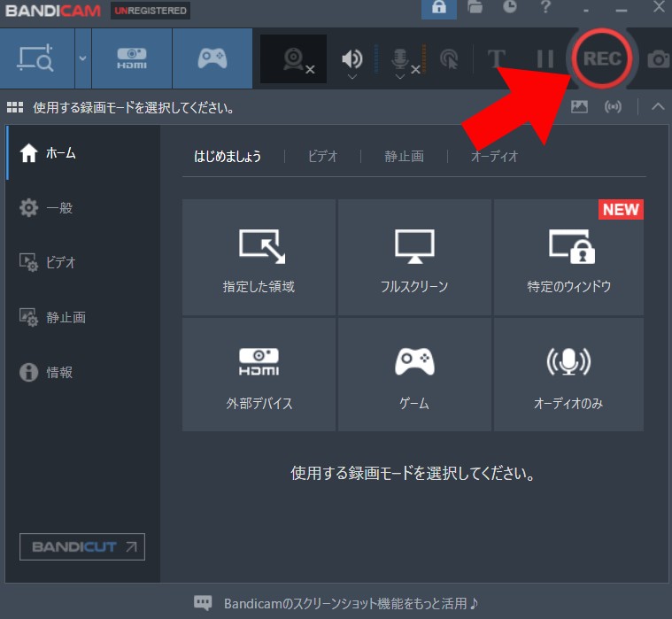The width and height of the screenshot is (672, 619).
Task: Choose the オーディオのみ recording tile
Action: 568,375
